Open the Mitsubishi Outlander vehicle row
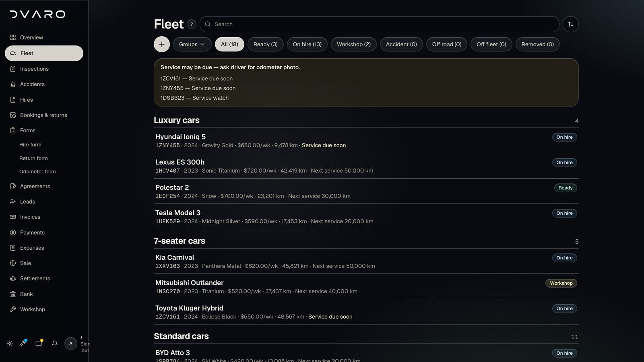The height and width of the screenshot is (362, 644). click(366, 287)
